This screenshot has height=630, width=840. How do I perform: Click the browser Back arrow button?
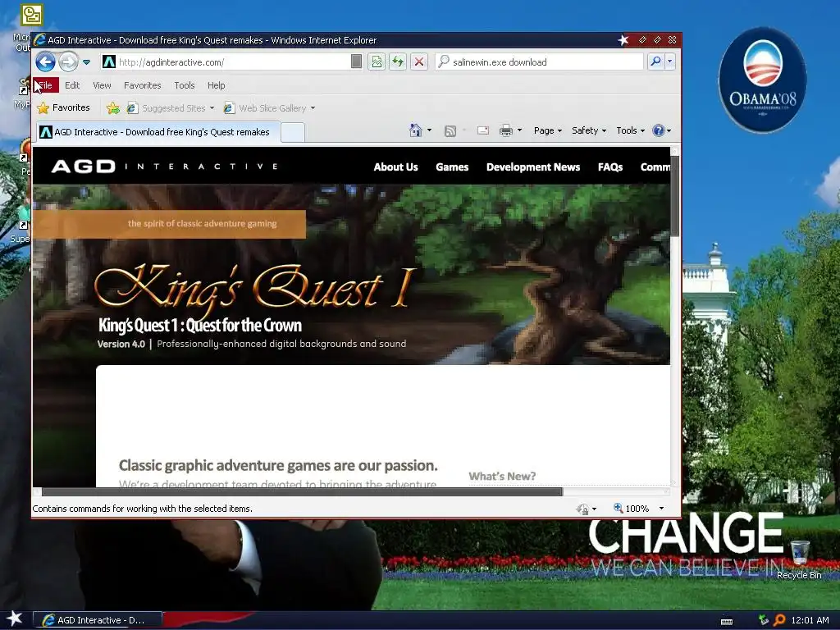[46, 62]
